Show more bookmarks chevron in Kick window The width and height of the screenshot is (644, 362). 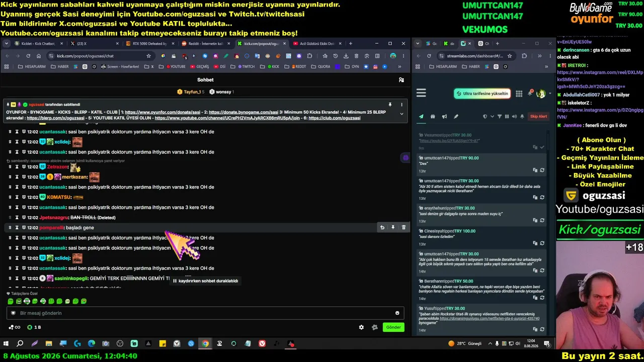(x=399, y=66)
